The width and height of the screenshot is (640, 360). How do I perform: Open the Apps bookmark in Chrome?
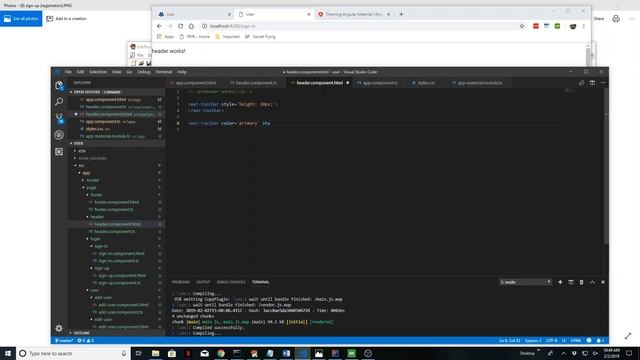pos(165,37)
